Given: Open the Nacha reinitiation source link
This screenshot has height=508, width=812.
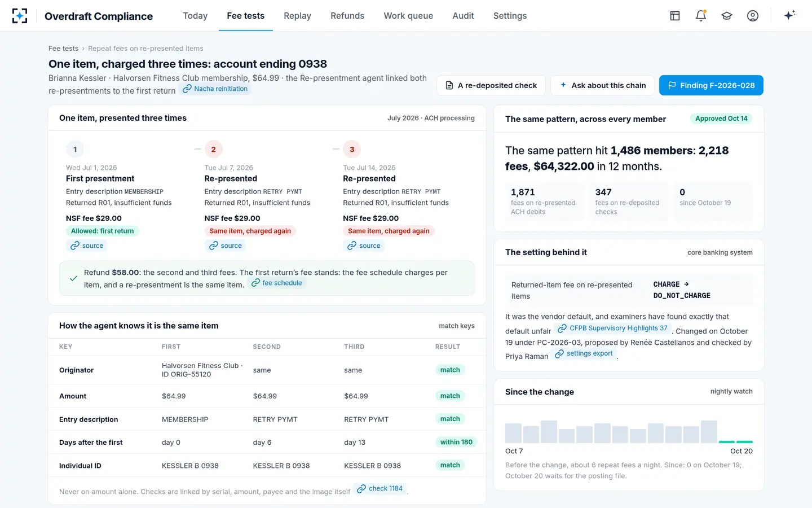Looking at the screenshot, I should (215, 89).
